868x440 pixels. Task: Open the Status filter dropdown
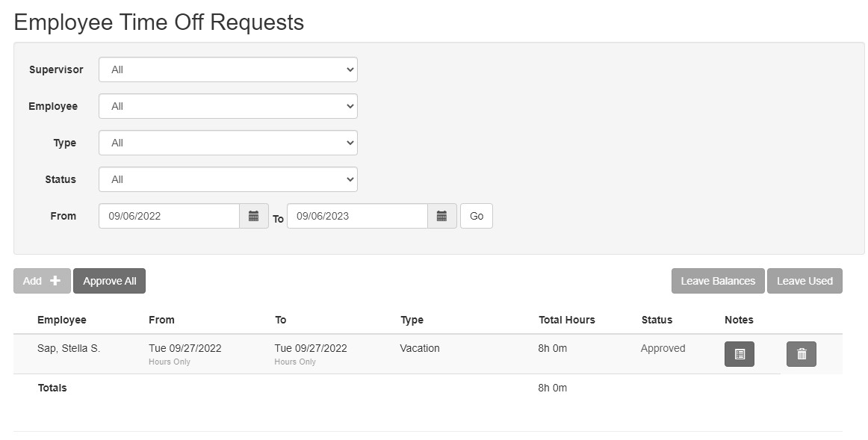coord(228,179)
